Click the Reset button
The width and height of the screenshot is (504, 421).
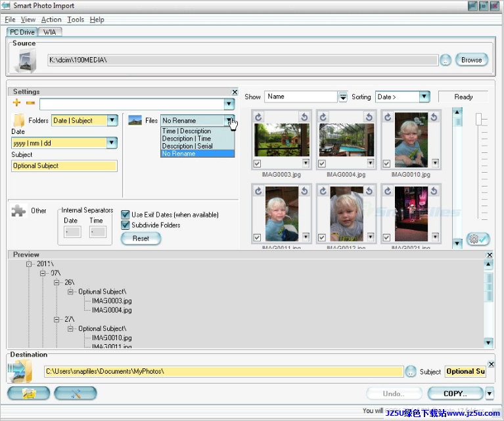pyautogui.click(x=141, y=238)
